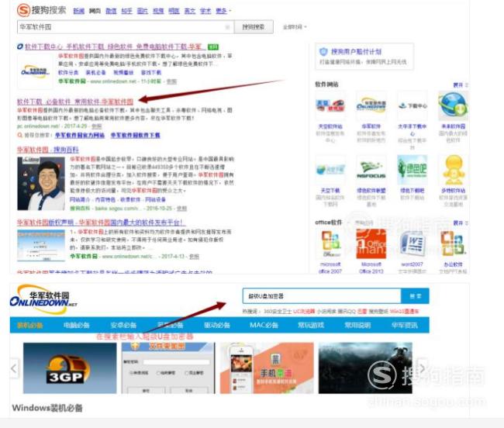Click the clear icon in Sogou search box
The width and height of the screenshot is (504, 428).
tap(227, 27)
